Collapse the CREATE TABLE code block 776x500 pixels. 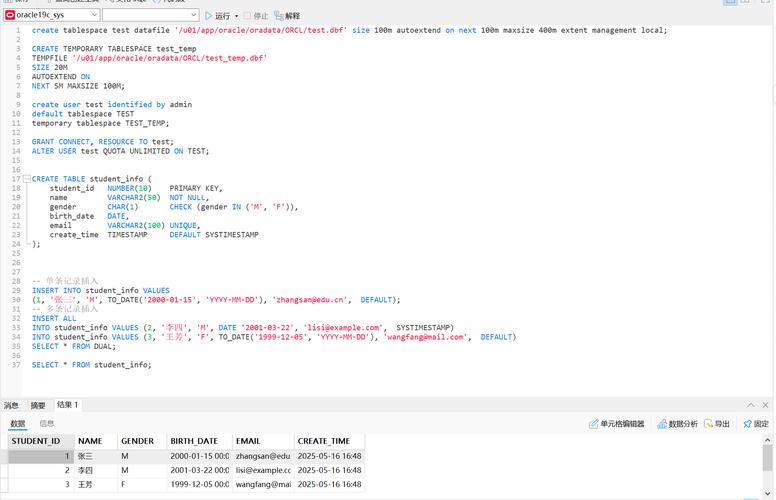coord(26,179)
